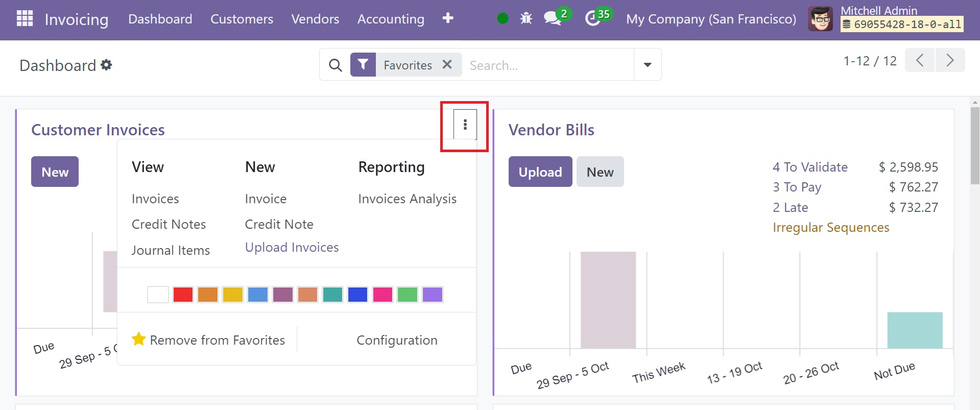This screenshot has width=980, height=410.
Task: Click in the Search input field
Action: click(548, 65)
